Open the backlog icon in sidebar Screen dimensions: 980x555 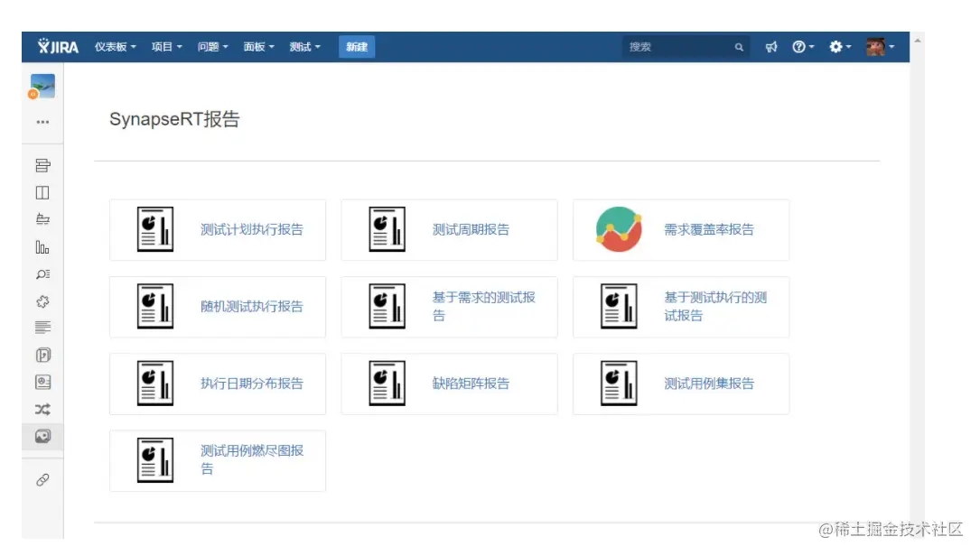(42, 165)
